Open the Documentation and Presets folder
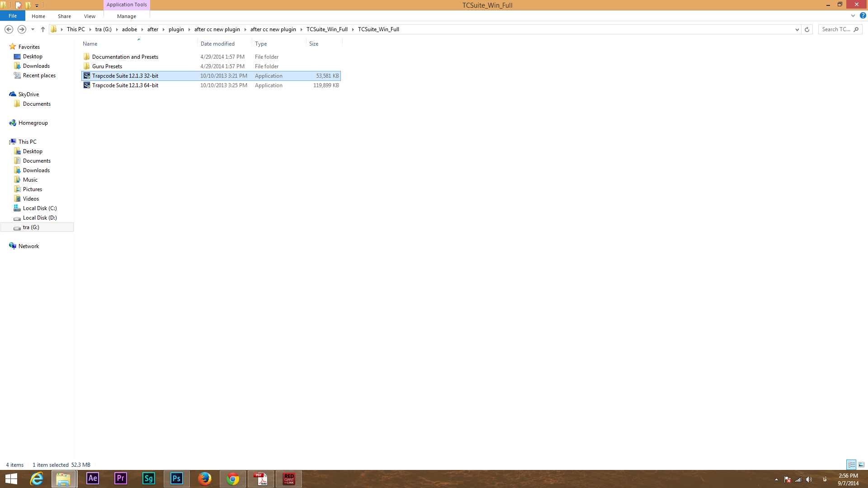868x488 pixels. click(125, 56)
